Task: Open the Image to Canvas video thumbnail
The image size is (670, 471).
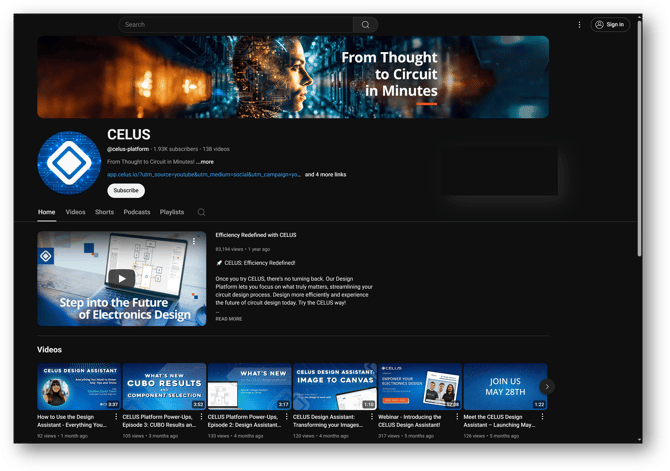Action: (x=335, y=386)
